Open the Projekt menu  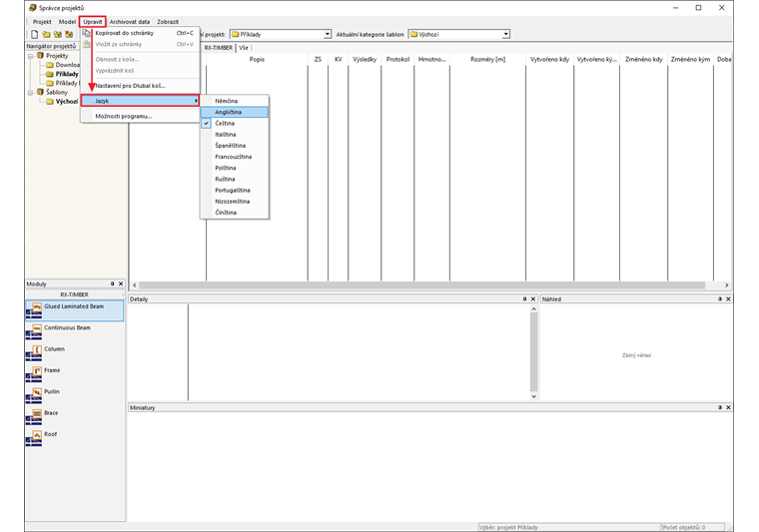pyautogui.click(x=42, y=22)
